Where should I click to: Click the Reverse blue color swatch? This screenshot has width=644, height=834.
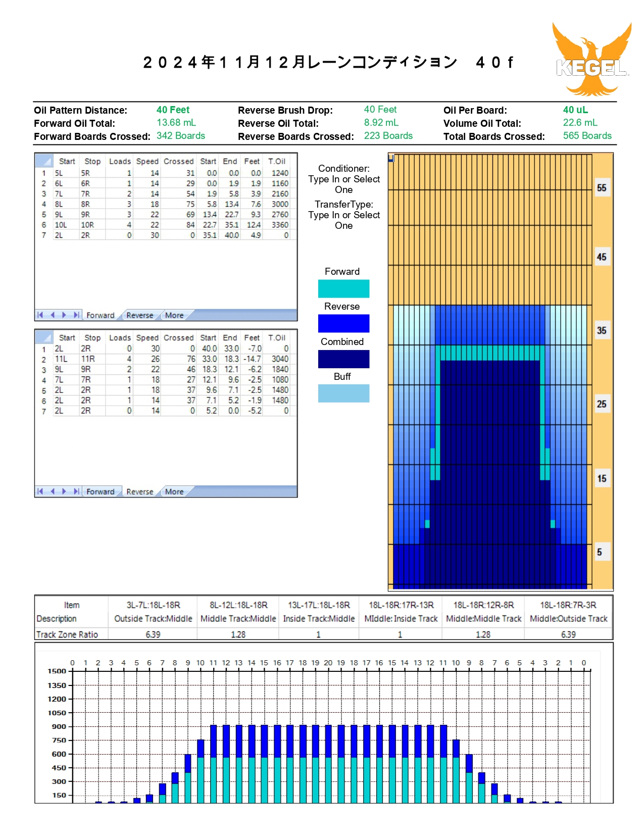tap(343, 323)
